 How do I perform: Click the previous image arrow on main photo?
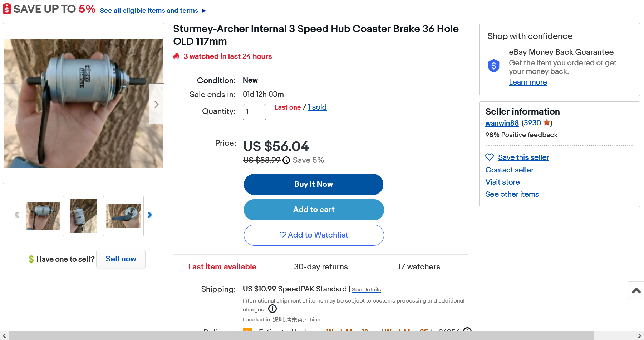10,104
